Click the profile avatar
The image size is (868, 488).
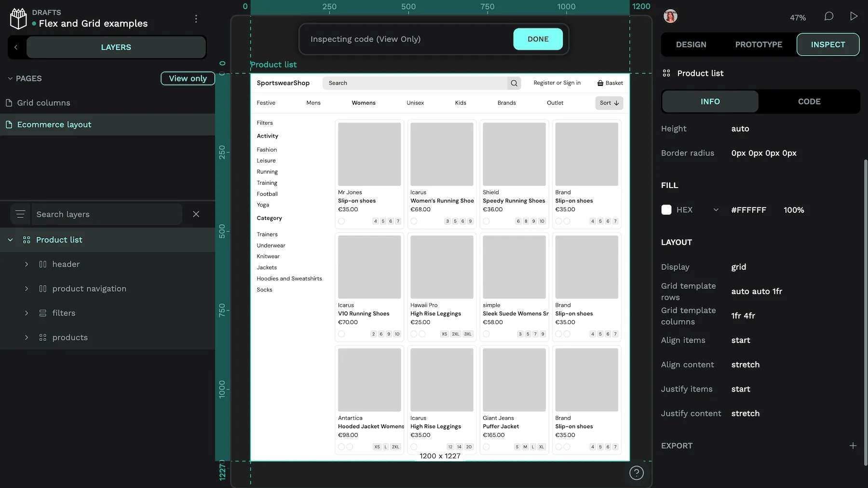[670, 16]
